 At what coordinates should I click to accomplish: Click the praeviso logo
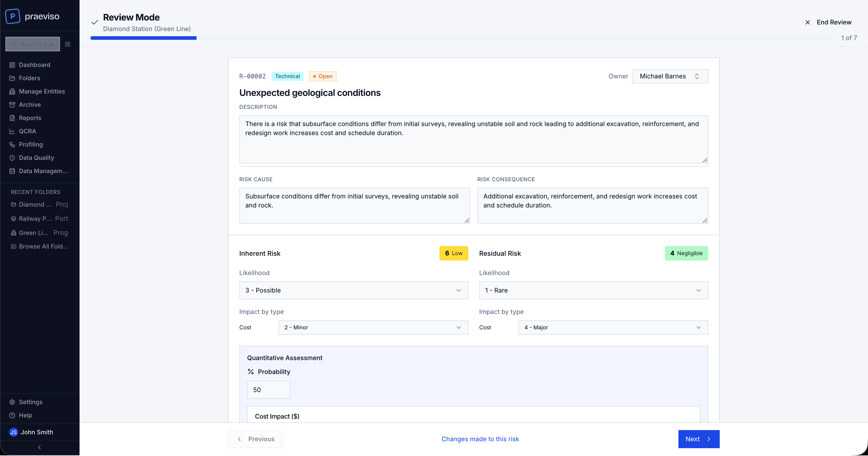pyautogui.click(x=33, y=16)
